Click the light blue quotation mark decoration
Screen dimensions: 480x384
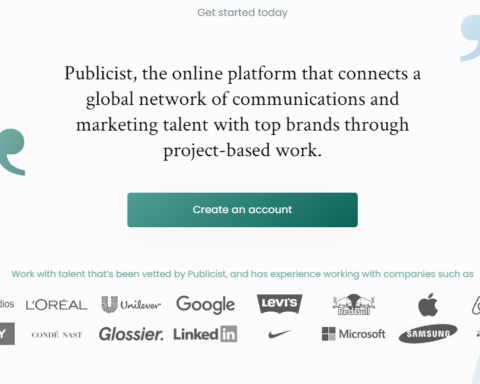(470, 38)
